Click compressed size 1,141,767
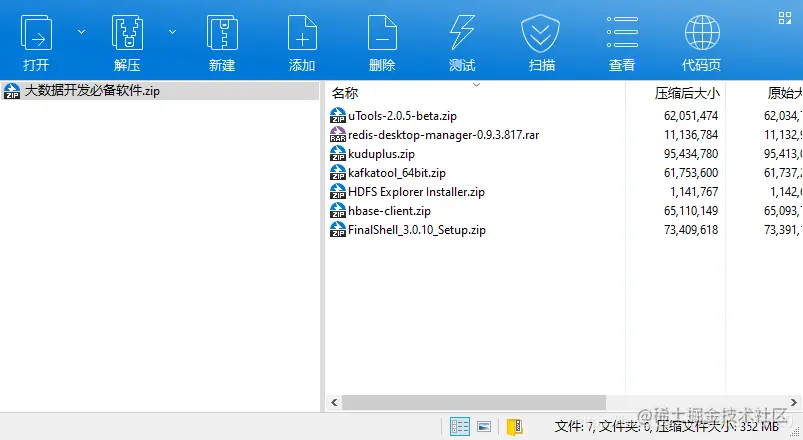The image size is (803, 440). point(694,192)
